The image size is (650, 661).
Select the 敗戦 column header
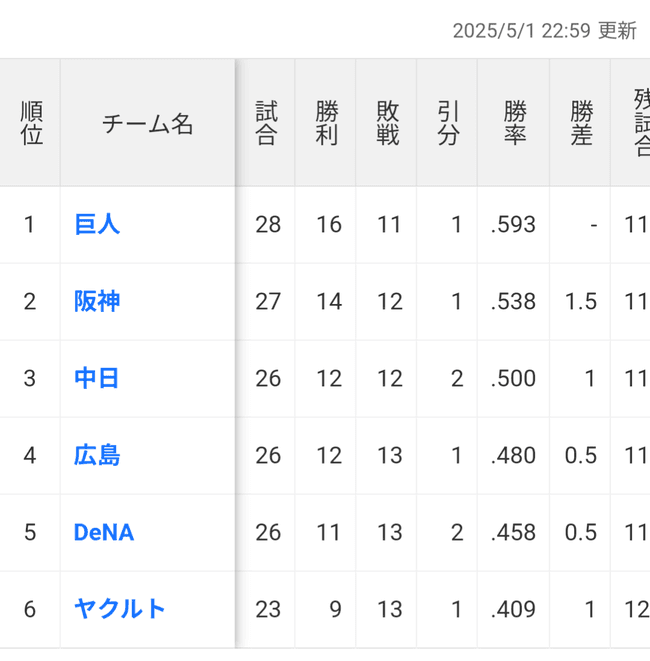[x=388, y=124]
